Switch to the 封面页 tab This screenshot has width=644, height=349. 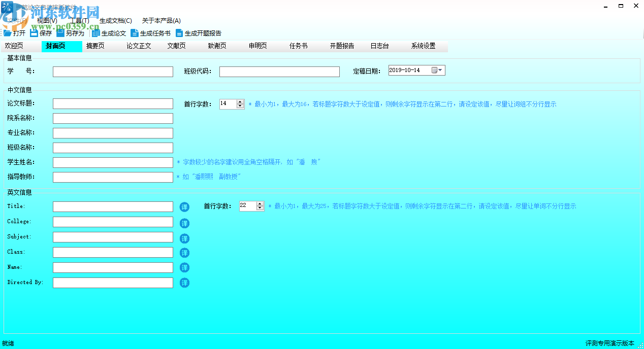pyautogui.click(x=61, y=46)
